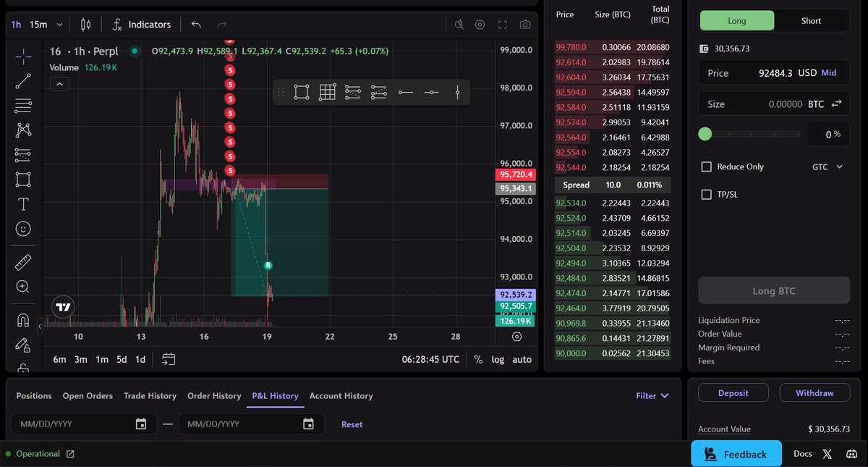Switch to the Positions tab

[x=34, y=396]
